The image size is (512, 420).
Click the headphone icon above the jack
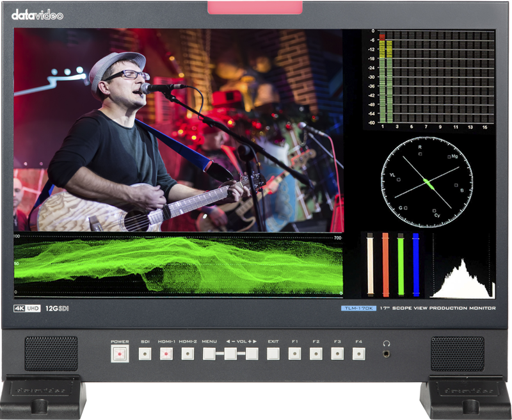pos(387,343)
